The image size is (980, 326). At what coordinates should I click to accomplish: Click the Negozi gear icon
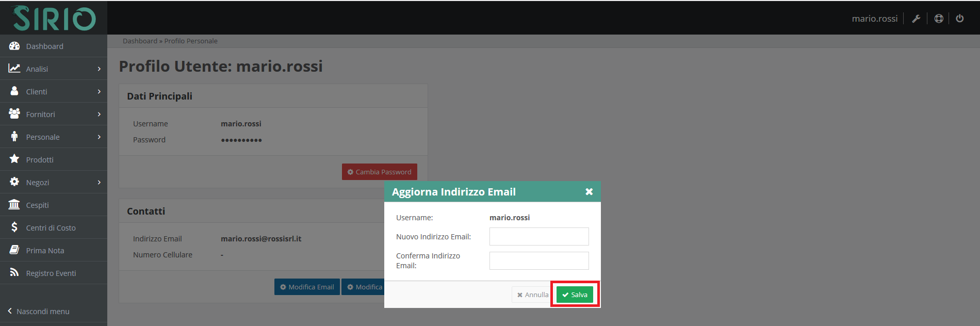click(14, 182)
